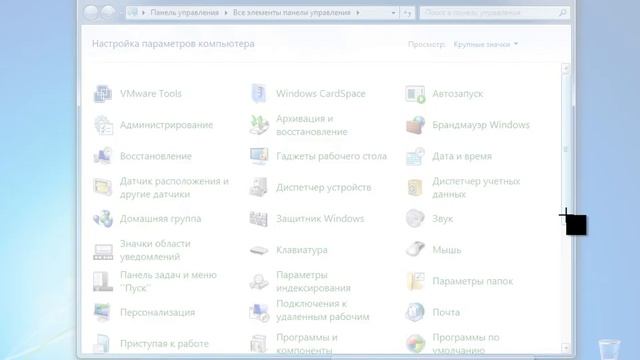This screenshot has height=360, width=640.
Task: Open the Администрирование icon
Action: (103, 125)
